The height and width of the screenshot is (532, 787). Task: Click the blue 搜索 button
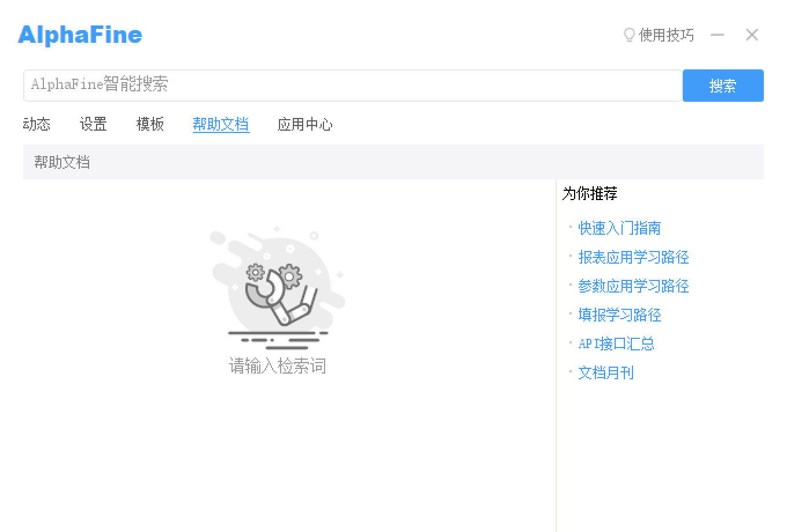coord(723,86)
